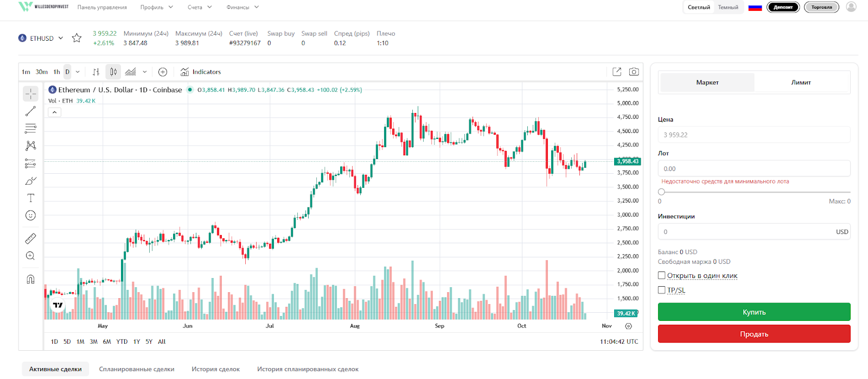Switch to the dark theme option
Screen dimensions: 868x379
pyautogui.click(x=728, y=8)
